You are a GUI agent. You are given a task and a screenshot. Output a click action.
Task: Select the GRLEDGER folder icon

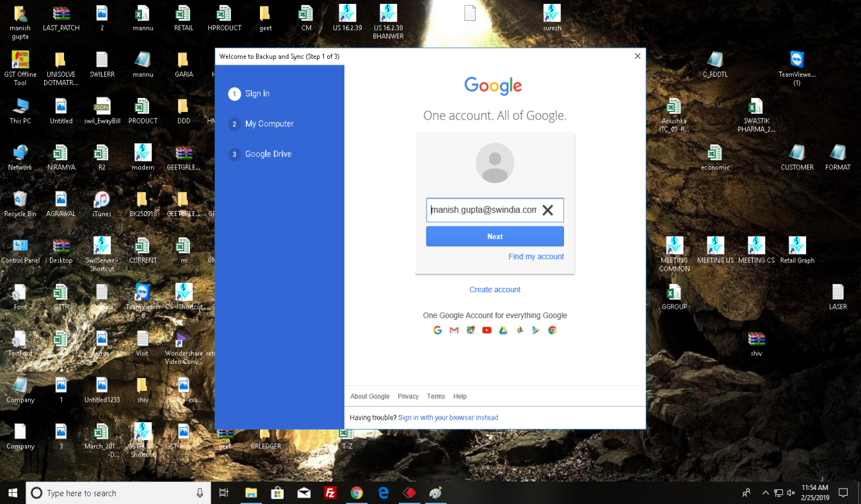pos(266,440)
